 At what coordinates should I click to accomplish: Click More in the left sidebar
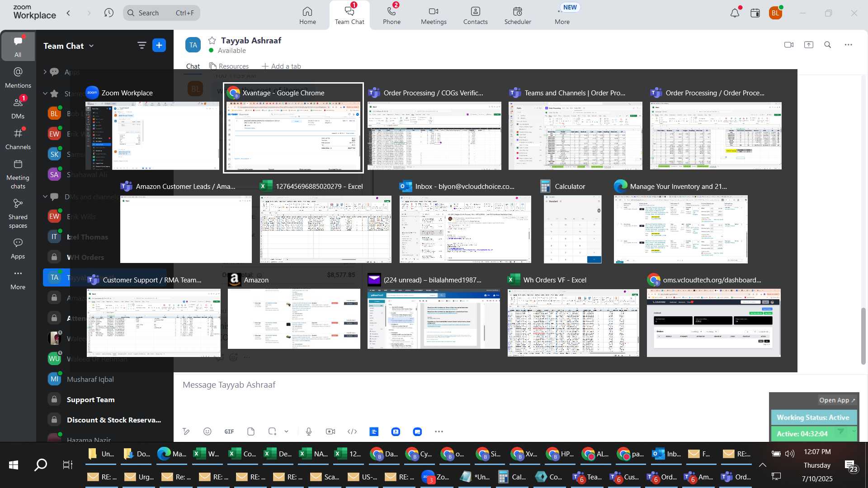[18, 279]
